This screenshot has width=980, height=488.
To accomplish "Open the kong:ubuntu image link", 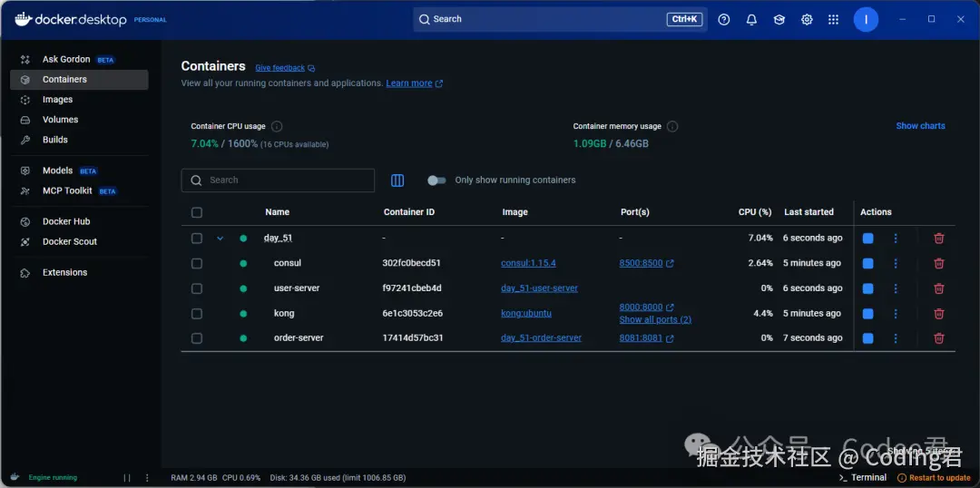I will 526,313.
